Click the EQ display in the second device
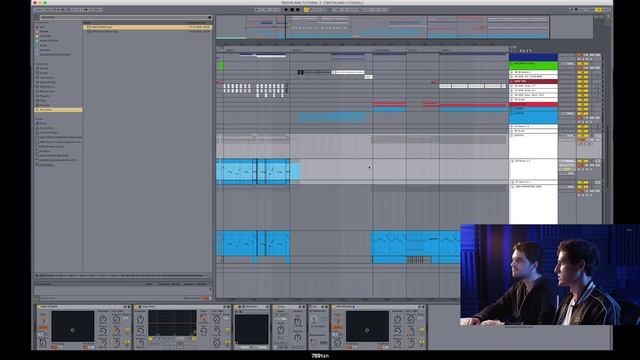Image resolution: width=640 pixels, height=360 pixels. coord(172,323)
